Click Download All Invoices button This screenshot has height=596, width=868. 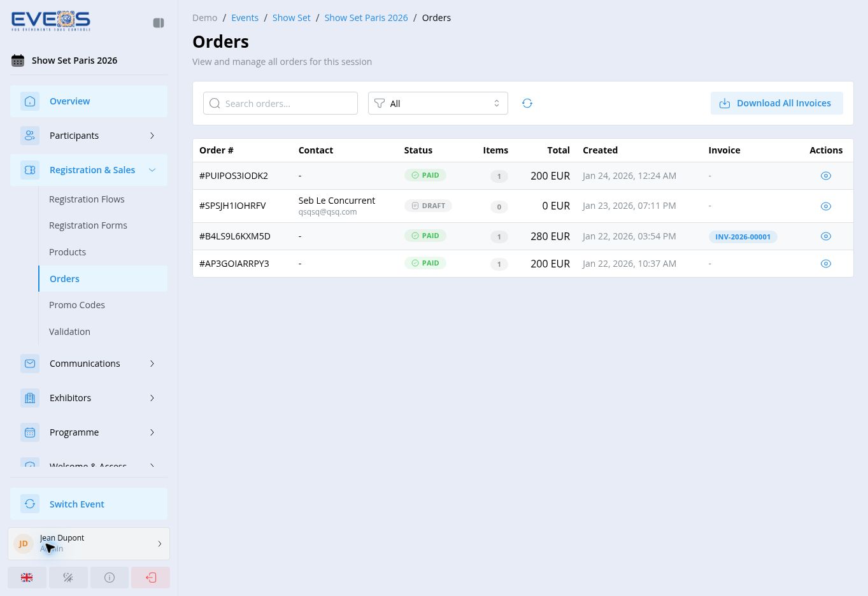click(777, 103)
